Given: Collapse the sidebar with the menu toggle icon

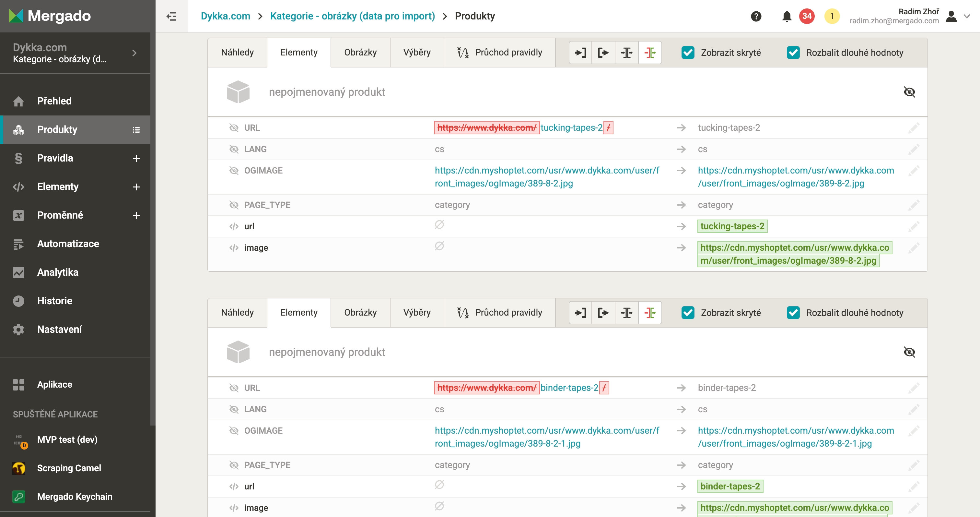Looking at the screenshot, I should pyautogui.click(x=171, y=16).
